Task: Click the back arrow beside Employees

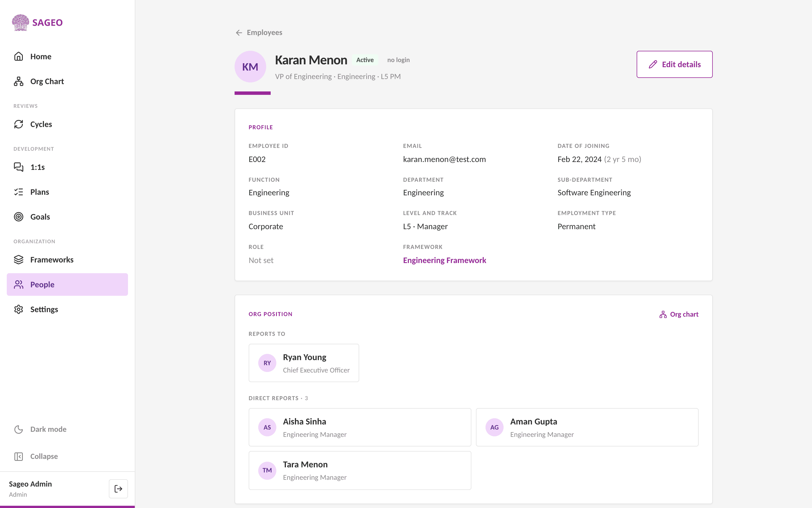Action: [x=239, y=32]
